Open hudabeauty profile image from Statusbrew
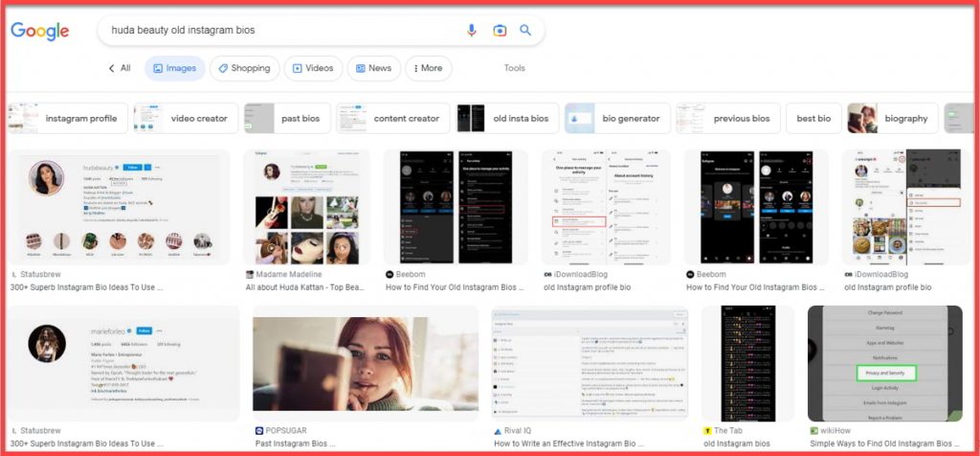This screenshot has height=456, width=980. tap(119, 207)
